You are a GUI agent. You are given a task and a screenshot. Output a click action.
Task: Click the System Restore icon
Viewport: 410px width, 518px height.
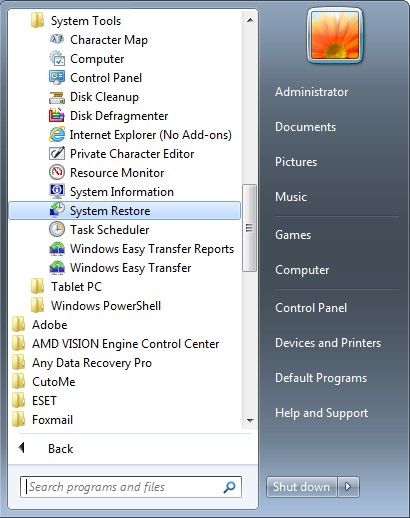57,210
